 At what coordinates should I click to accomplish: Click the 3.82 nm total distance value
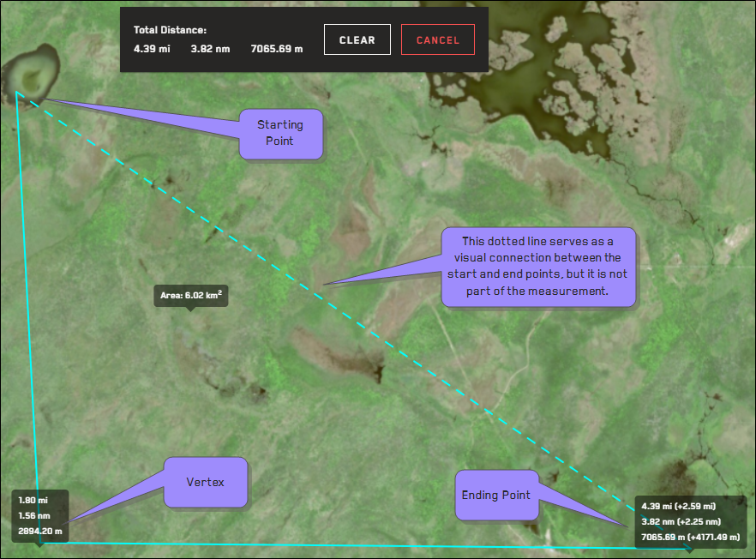(x=210, y=49)
